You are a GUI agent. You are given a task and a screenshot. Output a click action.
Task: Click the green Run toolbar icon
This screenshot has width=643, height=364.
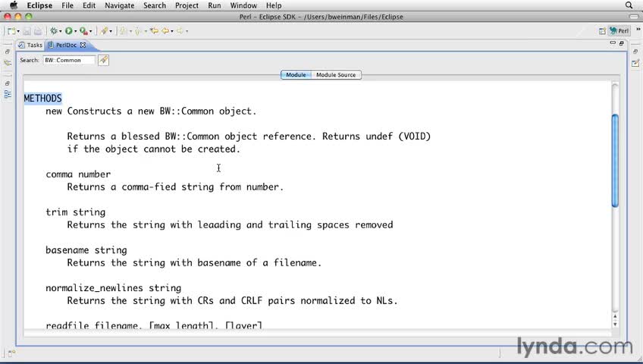pos(68,31)
